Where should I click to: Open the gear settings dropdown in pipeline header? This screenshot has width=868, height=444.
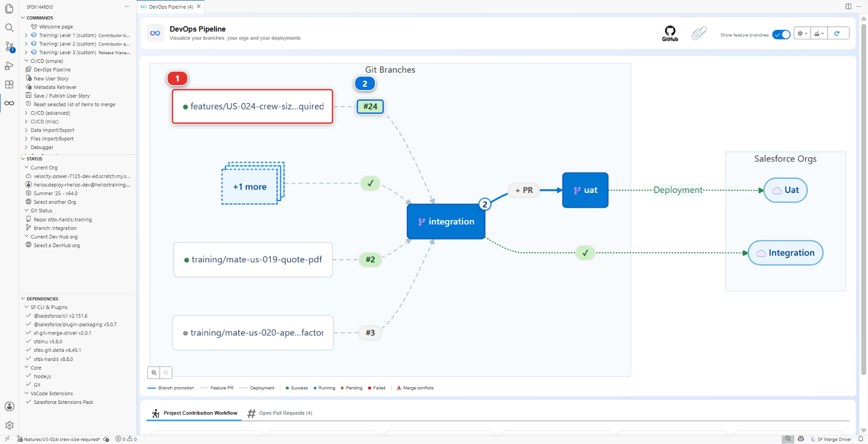tap(802, 34)
